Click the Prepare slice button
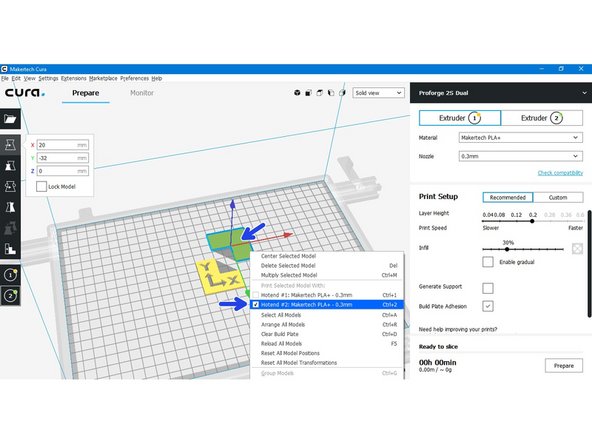The height and width of the screenshot is (444, 592). click(564, 366)
